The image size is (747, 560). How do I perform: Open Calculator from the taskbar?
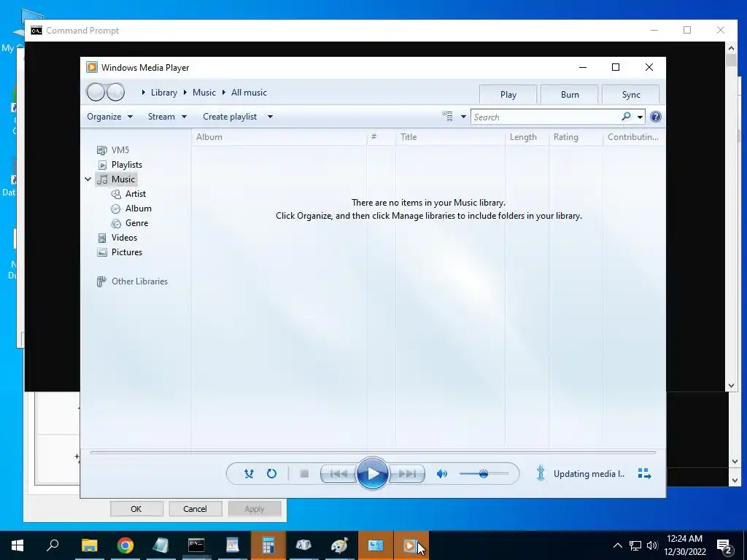click(268, 545)
